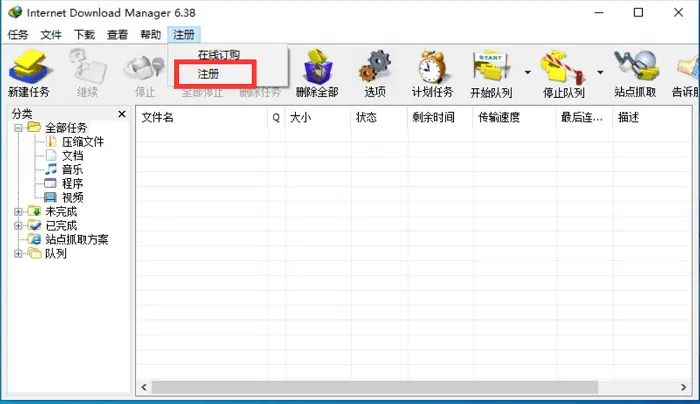
Task: Select 站点抓取方案 tree item
Action: (77, 240)
